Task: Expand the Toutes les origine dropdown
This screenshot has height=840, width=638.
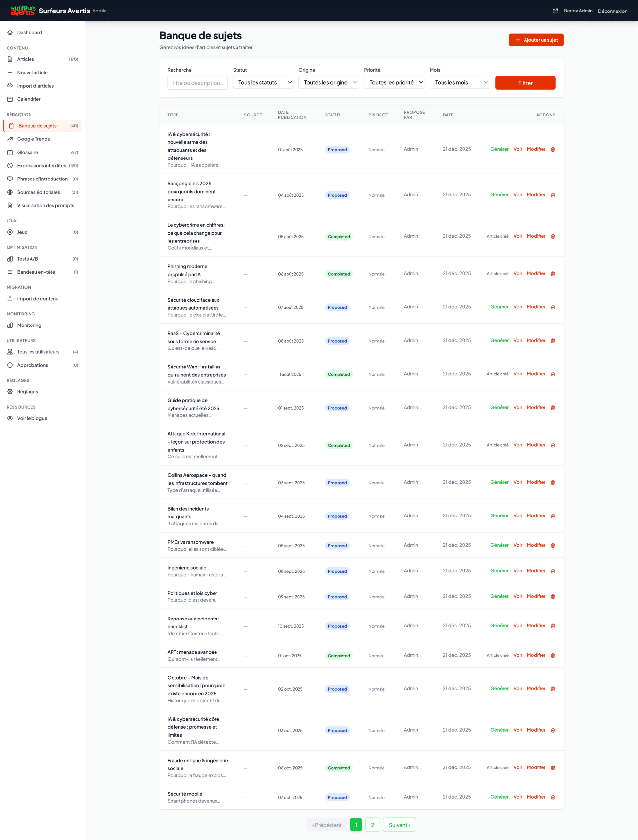Action: [x=328, y=82]
